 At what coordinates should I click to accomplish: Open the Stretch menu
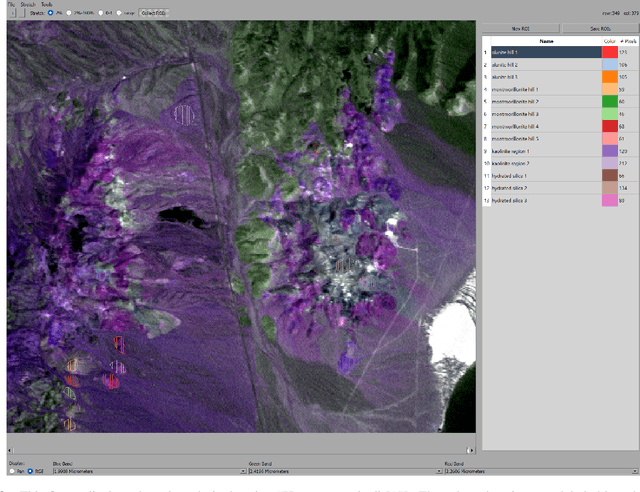coord(28,4)
